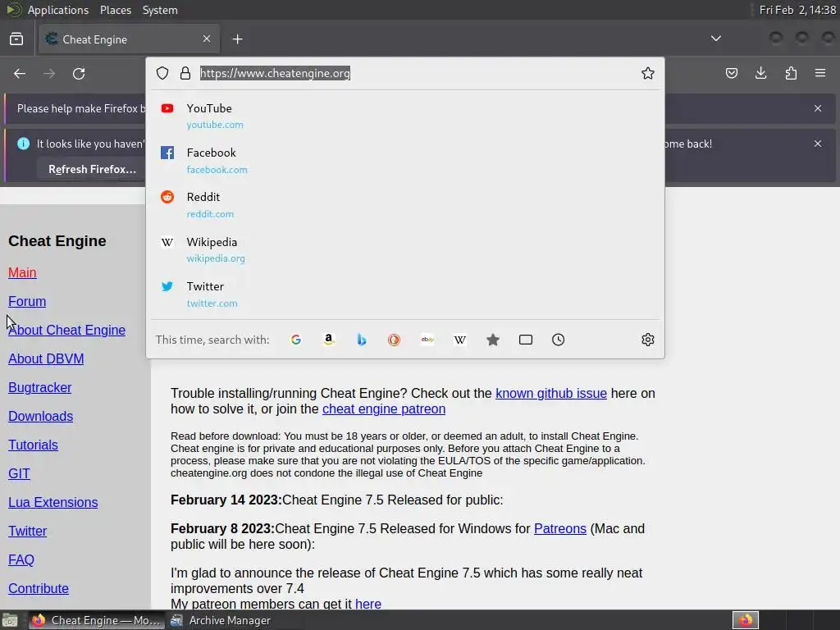840x630 pixels.
Task: Click the Firefox workspace switcher thumbnail
Action: pyautogui.click(x=746, y=620)
